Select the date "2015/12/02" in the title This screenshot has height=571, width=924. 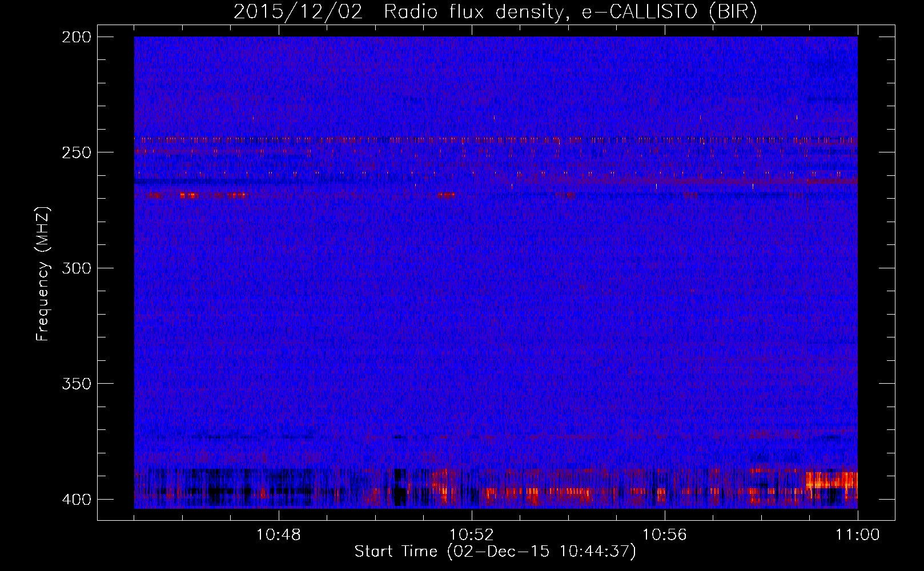tap(298, 12)
